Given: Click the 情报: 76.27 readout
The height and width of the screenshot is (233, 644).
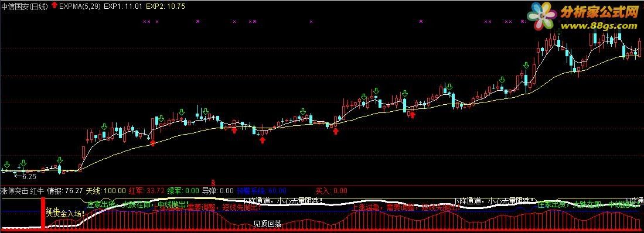Looking at the screenshot, I should point(65,191).
